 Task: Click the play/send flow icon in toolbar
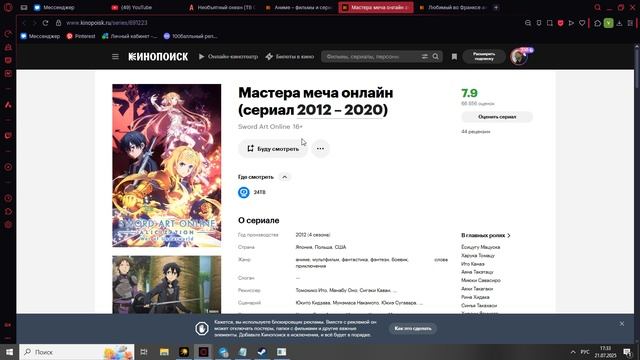[571, 23]
